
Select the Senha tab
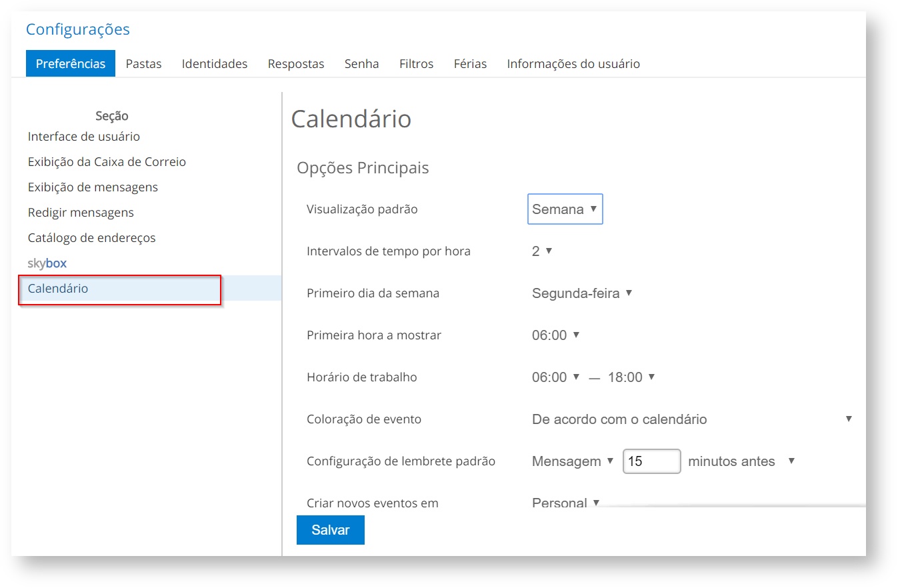pos(361,64)
